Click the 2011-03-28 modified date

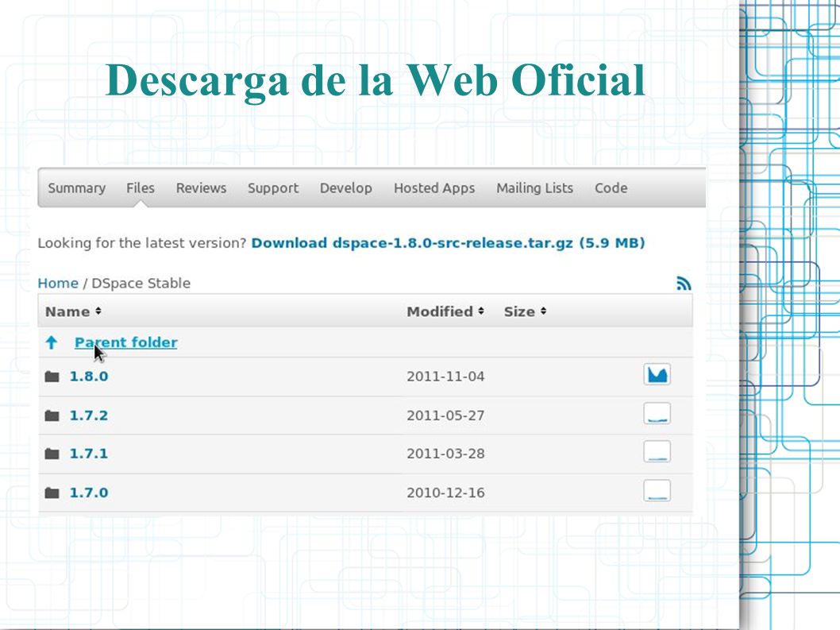445,454
